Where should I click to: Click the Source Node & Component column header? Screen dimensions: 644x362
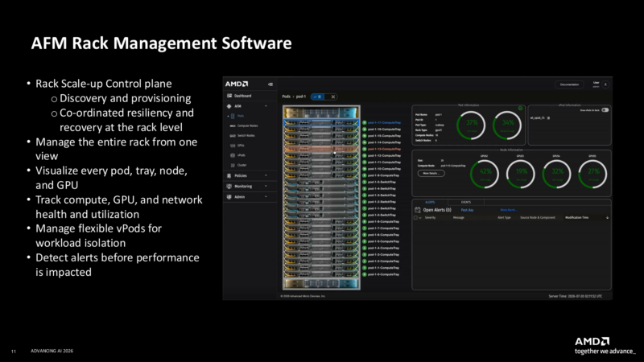[x=538, y=217]
